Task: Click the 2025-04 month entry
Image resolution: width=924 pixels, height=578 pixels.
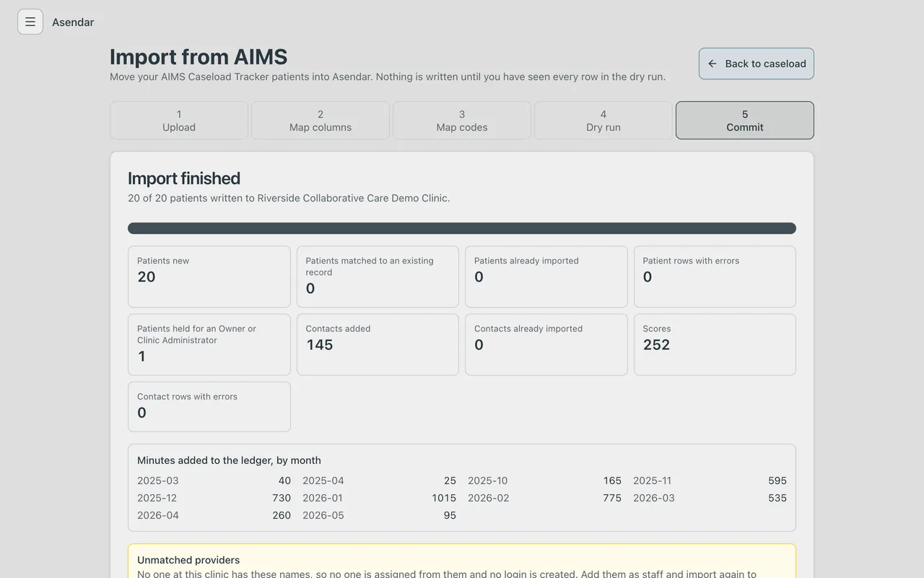Action: [x=379, y=480]
